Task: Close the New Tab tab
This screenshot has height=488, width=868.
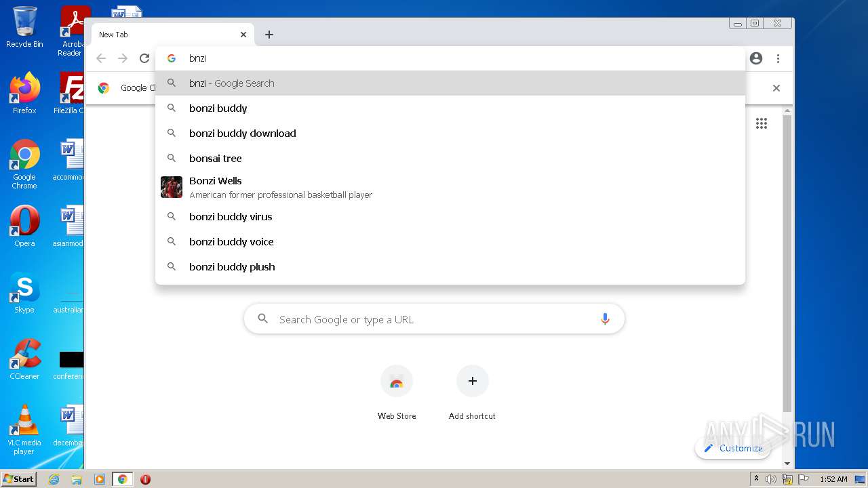Action: pos(243,35)
